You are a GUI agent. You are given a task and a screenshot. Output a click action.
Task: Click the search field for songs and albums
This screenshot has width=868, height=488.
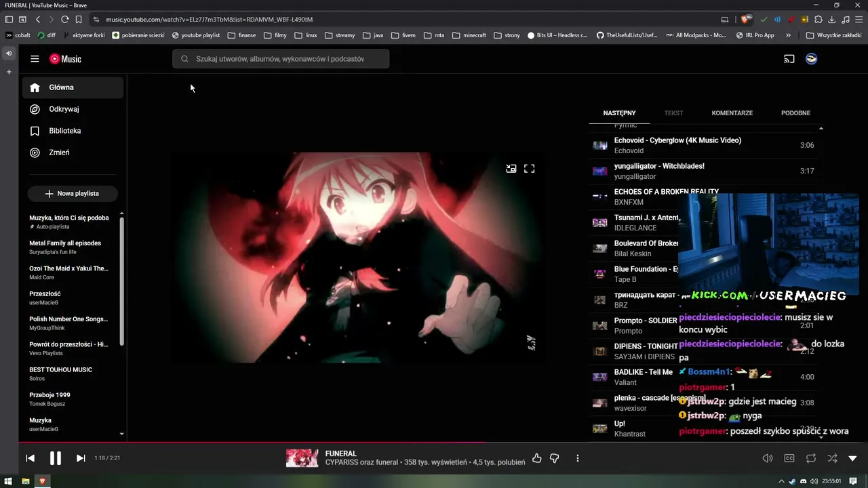coord(281,59)
